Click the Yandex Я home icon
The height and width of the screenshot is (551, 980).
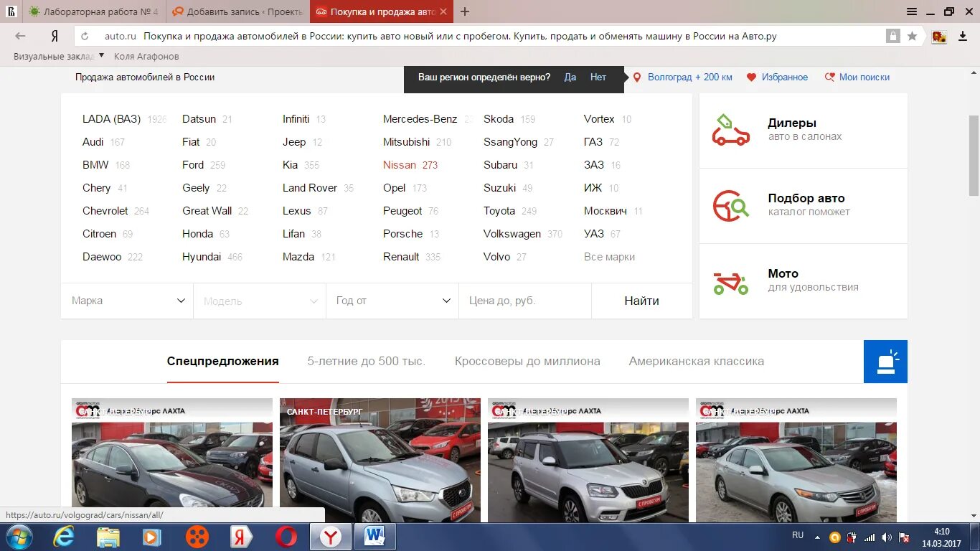(x=55, y=36)
